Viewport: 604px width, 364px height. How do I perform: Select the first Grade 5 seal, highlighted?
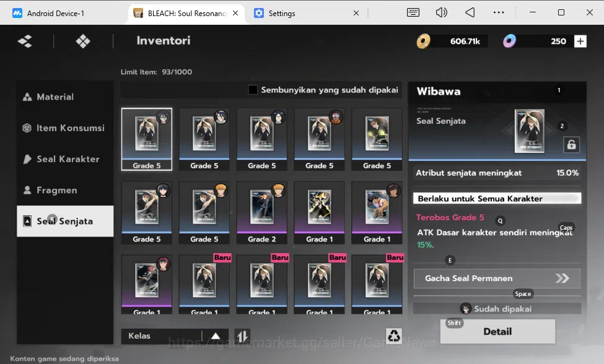coord(146,139)
